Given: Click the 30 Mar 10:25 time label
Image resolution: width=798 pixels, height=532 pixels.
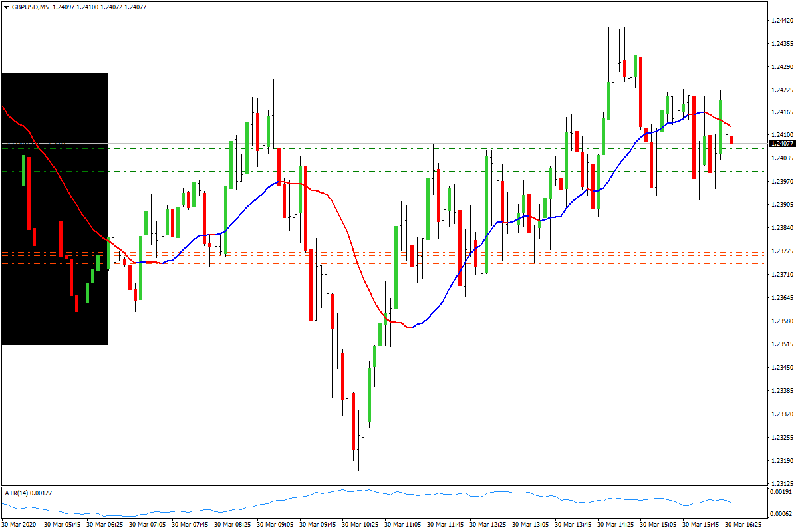Looking at the screenshot, I should coord(360,525).
